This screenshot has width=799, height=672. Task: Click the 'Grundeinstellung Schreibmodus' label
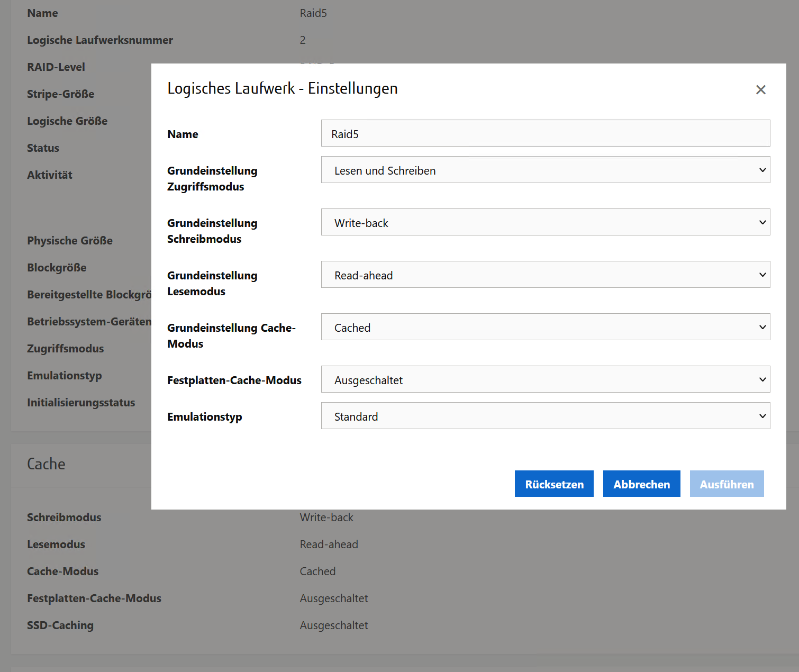pos(212,231)
